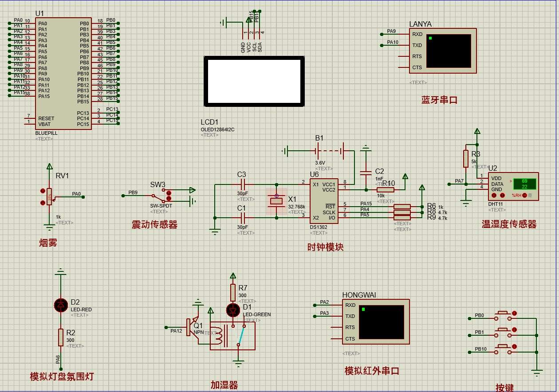
Task: Click the 震动传感器 label
Action: tap(154, 225)
